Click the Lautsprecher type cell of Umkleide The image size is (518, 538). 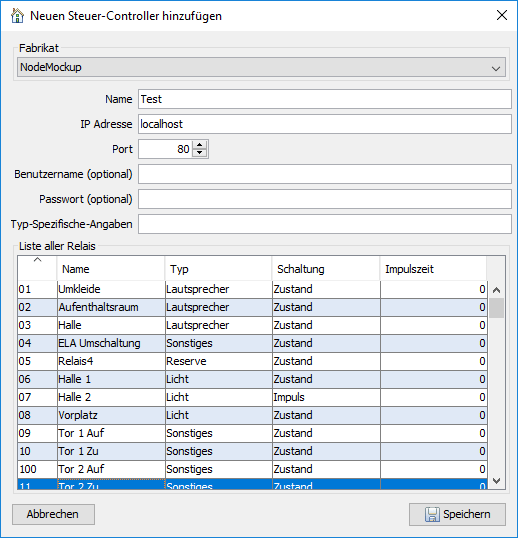point(219,289)
